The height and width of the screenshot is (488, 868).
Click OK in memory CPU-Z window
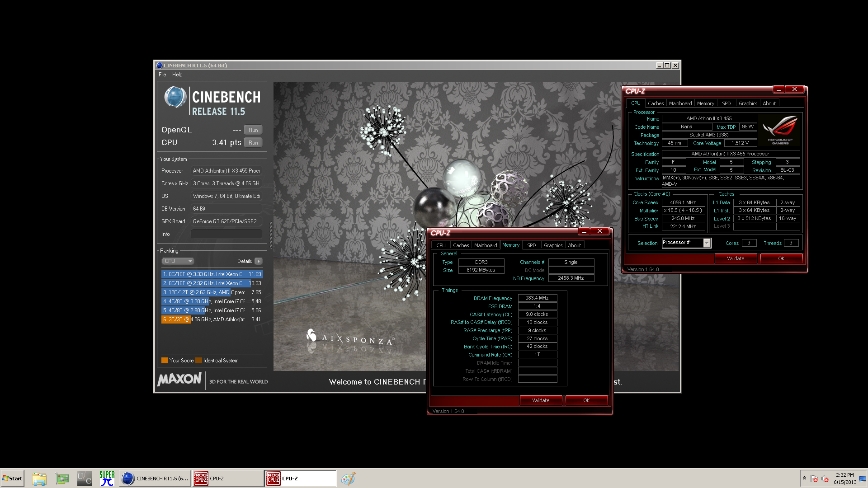coord(586,400)
